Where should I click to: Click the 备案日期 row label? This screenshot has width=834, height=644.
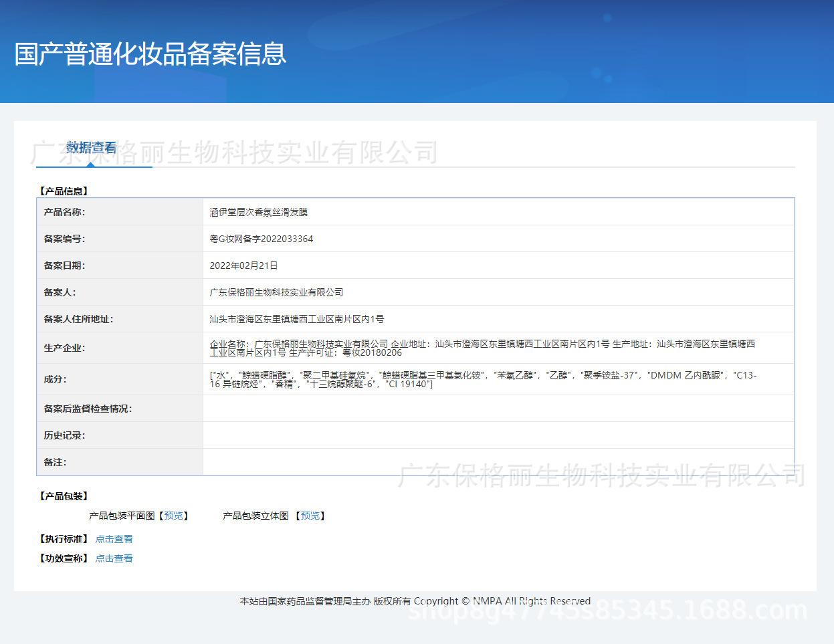(64, 265)
